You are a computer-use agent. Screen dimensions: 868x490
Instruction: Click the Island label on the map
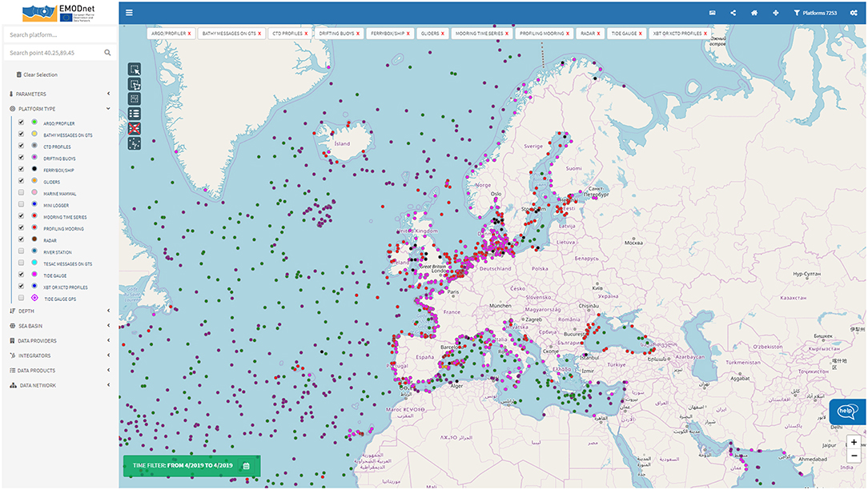342,144
